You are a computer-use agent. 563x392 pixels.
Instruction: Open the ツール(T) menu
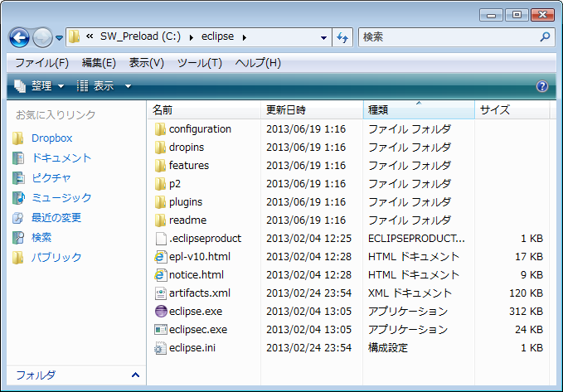pyautogui.click(x=200, y=63)
